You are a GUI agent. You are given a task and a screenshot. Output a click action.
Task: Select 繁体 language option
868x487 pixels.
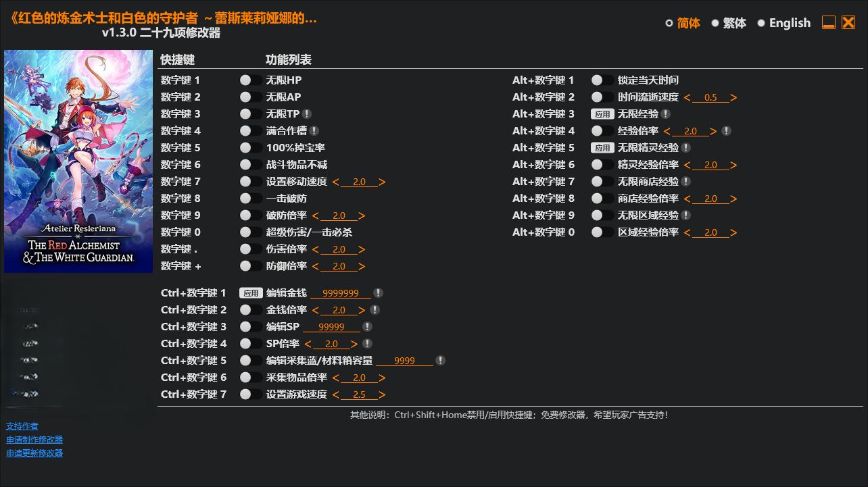pyautogui.click(x=729, y=23)
